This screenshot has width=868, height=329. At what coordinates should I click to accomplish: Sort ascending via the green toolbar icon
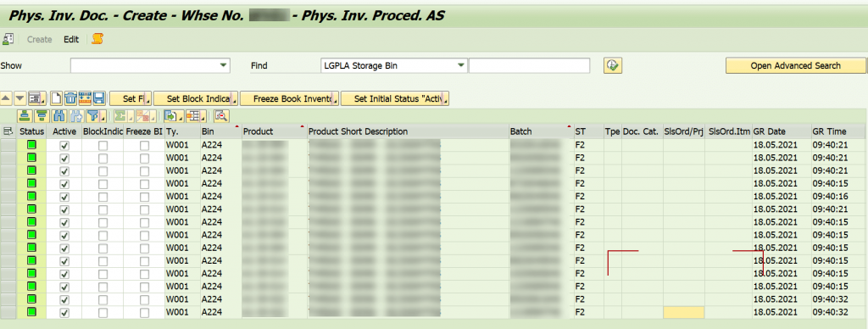pyautogui.click(x=25, y=116)
